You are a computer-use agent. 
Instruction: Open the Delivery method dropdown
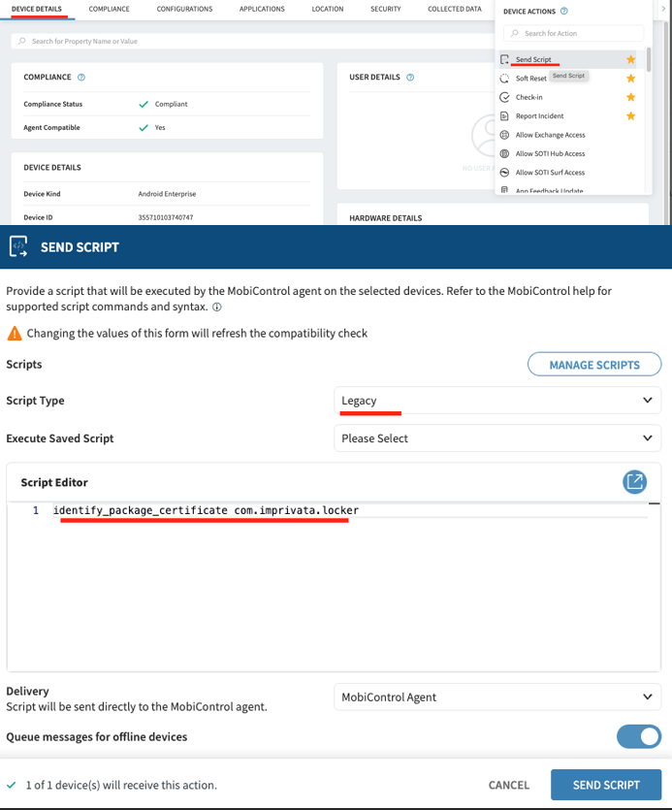(497, 697)
